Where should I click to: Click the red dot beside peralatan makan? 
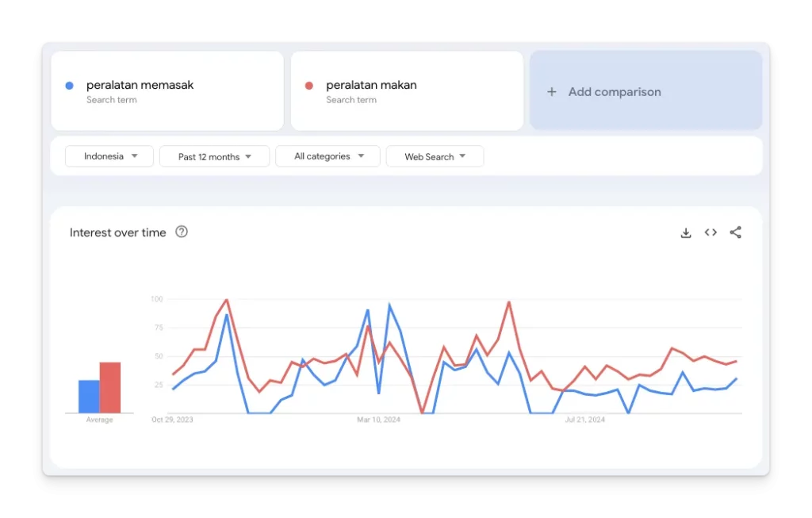[308, 86]
